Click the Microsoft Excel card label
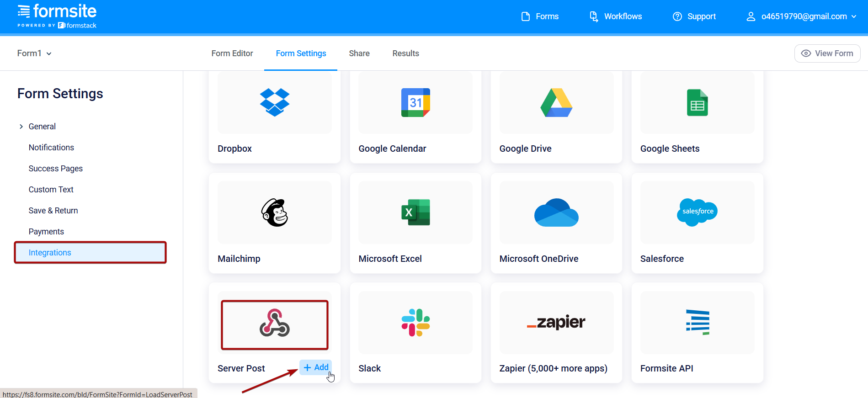 pos(390,259)
